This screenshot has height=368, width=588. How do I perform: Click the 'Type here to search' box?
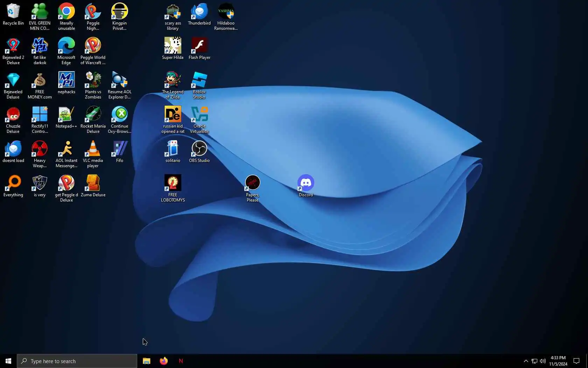point(77,361)
